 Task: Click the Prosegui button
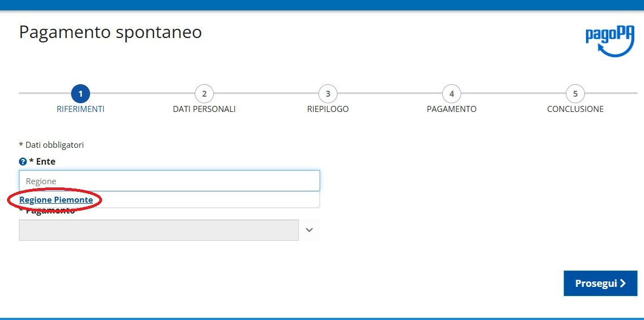click(601, 284)
